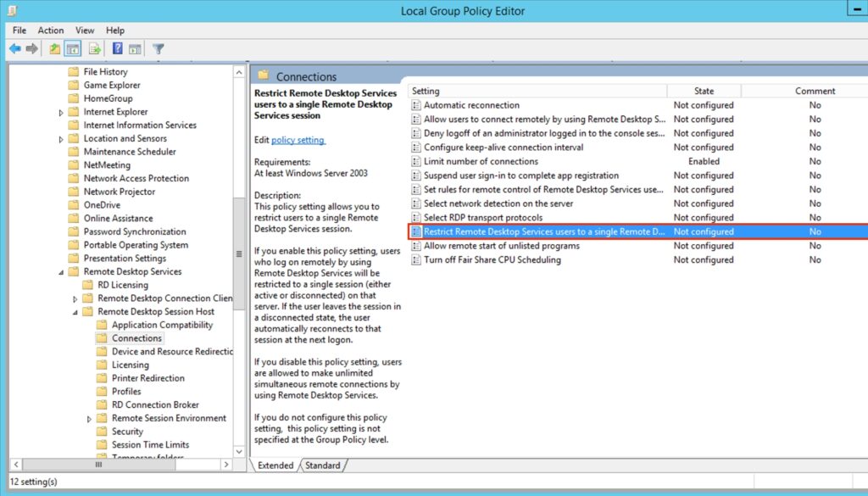The width and height of the screenshot is (868, 496).
Task: Click the right arrow of the horizontal scrollbar
Action: point(225,465)
